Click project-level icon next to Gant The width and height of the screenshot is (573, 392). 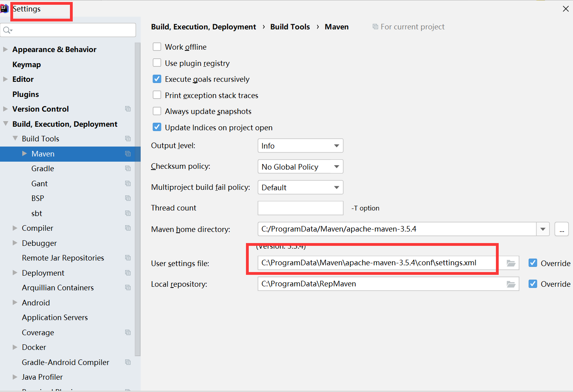tap(128, 183)
